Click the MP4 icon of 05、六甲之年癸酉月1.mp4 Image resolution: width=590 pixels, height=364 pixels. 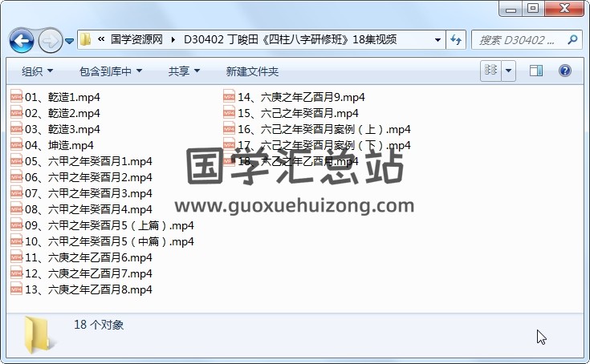[x=17, y=161]
